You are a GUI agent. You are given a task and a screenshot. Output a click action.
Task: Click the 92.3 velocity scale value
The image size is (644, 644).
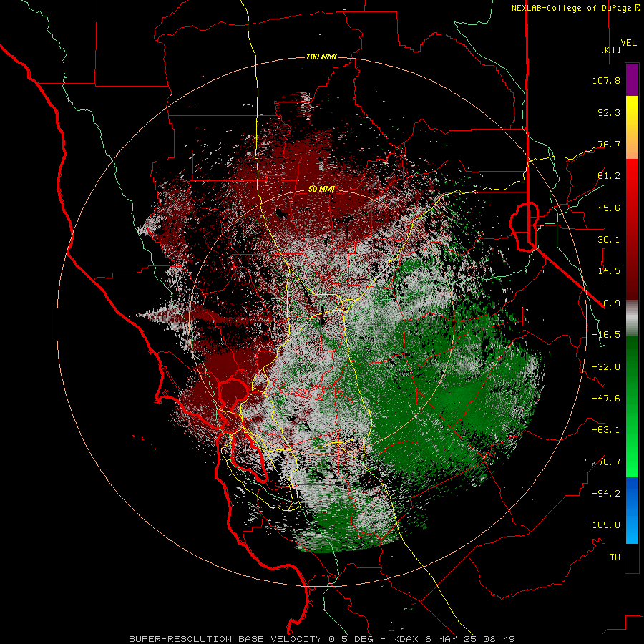pos(609,112)
